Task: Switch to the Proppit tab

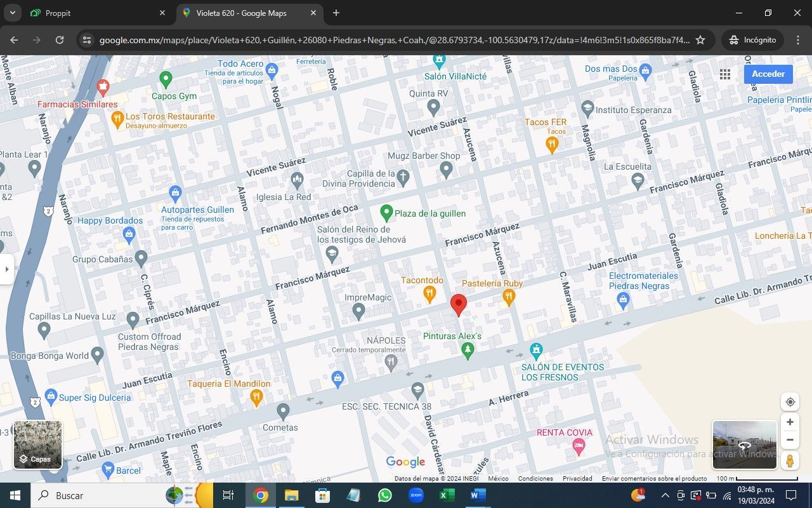Action: tap(95, 13)
